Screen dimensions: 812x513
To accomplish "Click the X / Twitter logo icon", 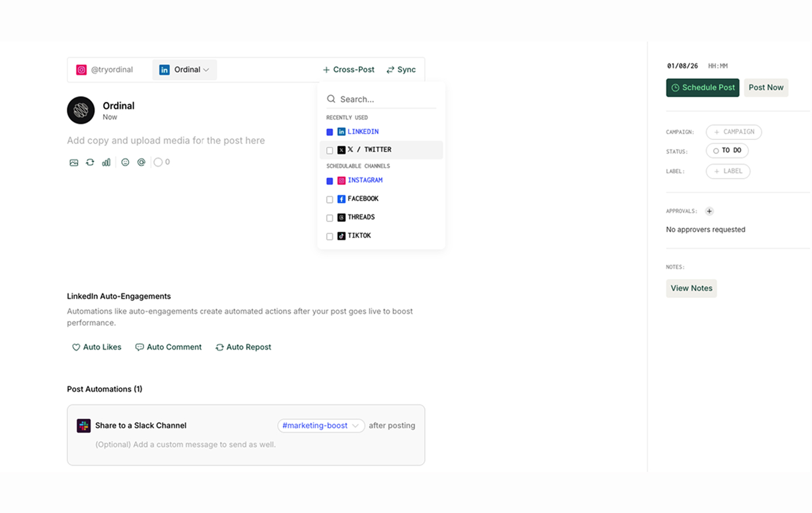I will coord(341,150).
